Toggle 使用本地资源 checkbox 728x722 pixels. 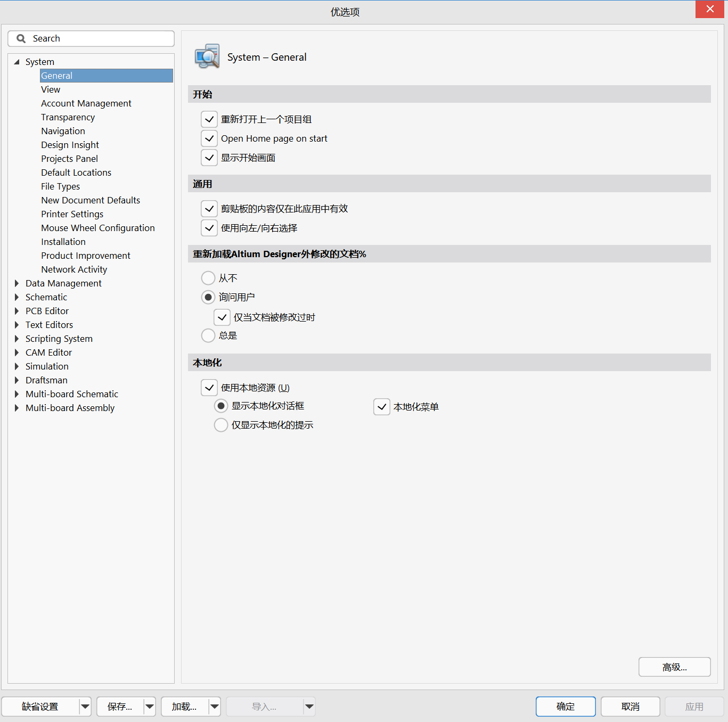pyautogui.click(x=209, y=388)
